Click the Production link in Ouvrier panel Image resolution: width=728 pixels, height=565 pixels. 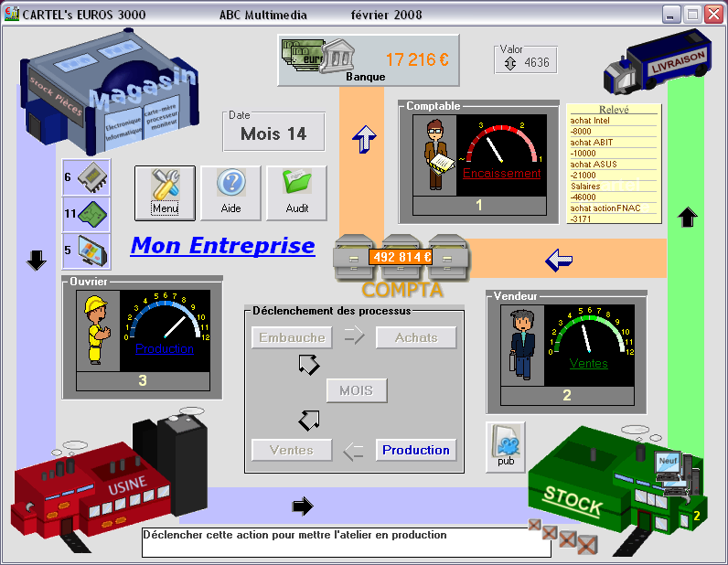165,348
